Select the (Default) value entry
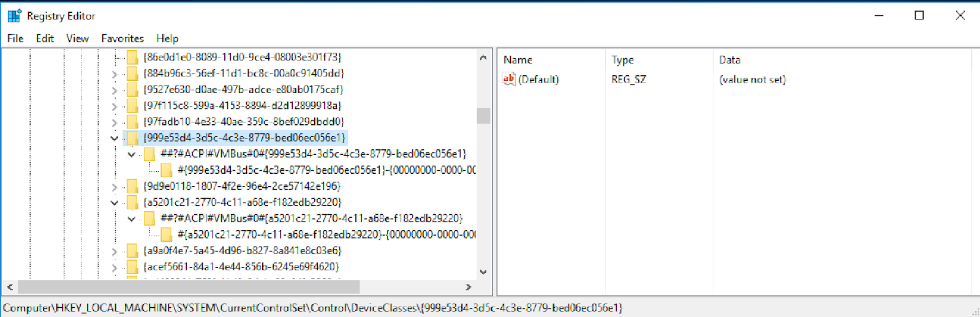 (x=538, y=80)
